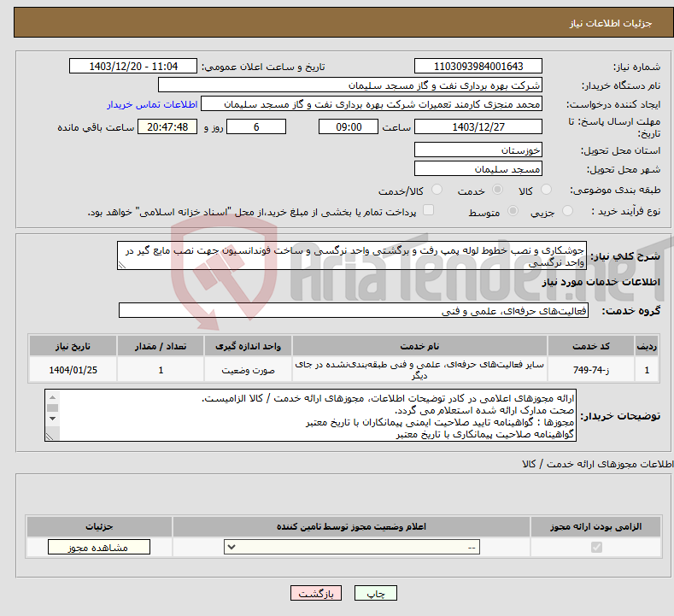Viewport: 674px width, 616px height.
Task: Select the جزیی purchase type radio
Action: 567,211
